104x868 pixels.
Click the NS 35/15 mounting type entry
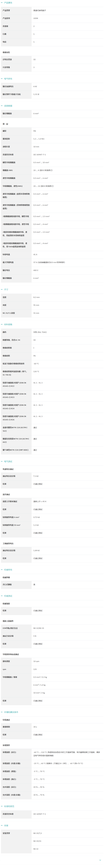point(37,841)
